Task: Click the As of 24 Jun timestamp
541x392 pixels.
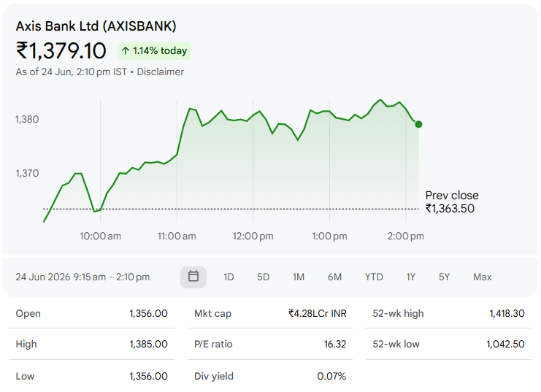Action: 72,72
